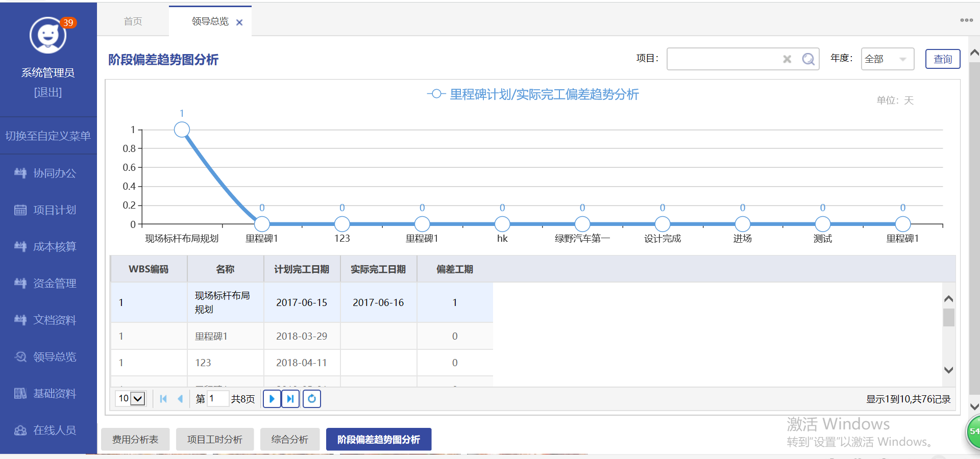Refresh the table with reload icon
Viewport: 980px width, 459px height.
312,399
